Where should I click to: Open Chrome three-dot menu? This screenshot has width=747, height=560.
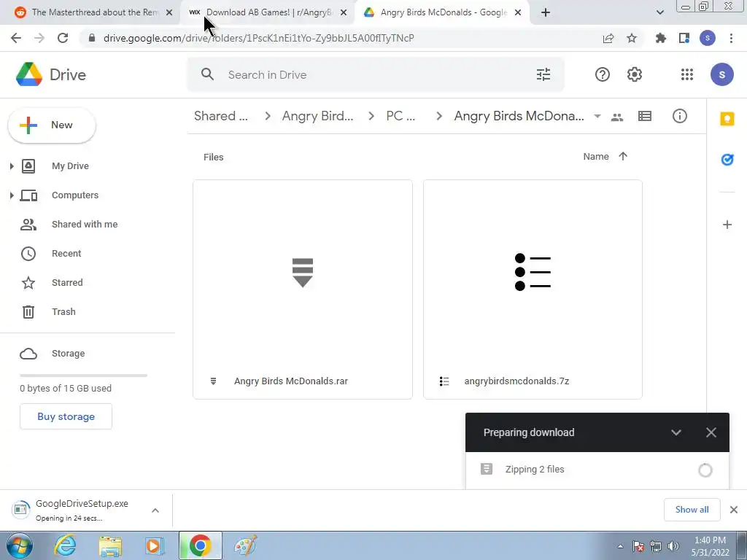click(x=731, y=38)
